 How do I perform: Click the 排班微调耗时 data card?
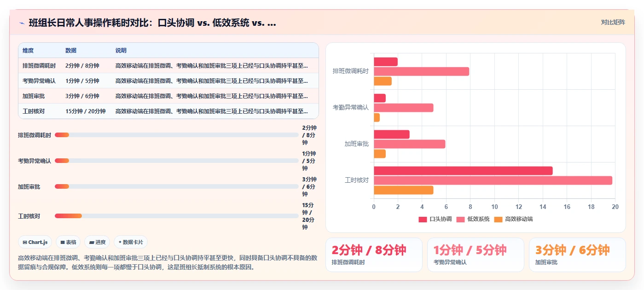coord(374,255)
